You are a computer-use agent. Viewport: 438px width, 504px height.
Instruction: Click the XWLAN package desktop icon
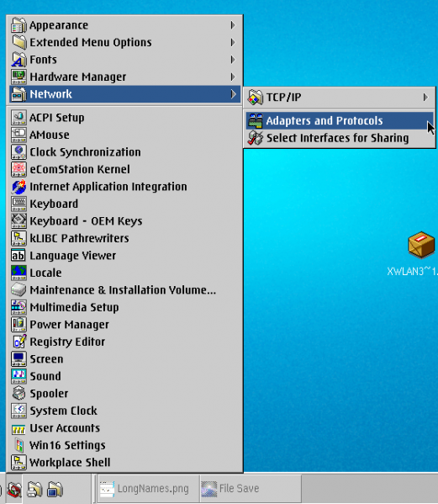tap(421, 245)
